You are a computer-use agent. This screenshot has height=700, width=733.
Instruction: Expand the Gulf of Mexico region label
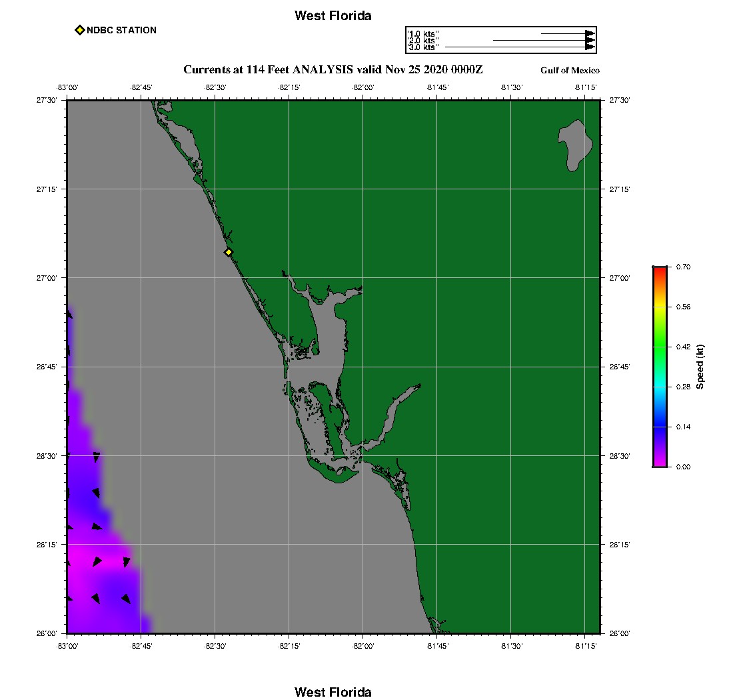[571, 69]
